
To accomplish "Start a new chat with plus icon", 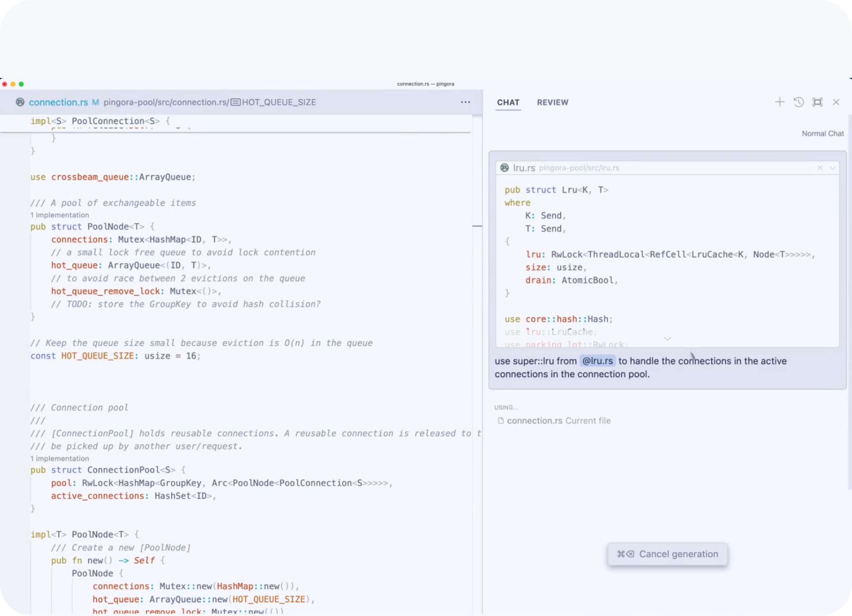I will point(779,102).
